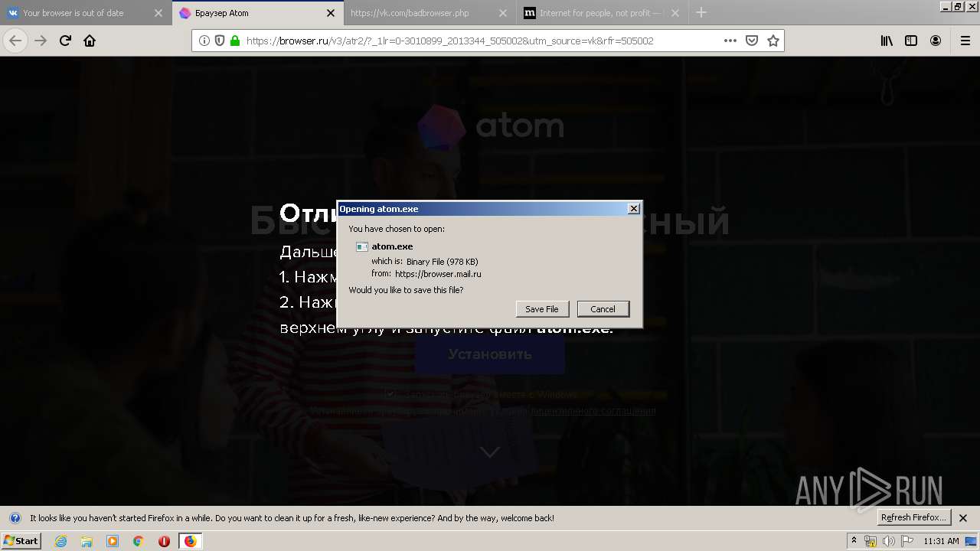Cancel the atom.exe download
980x551 pixels.
click(603, 309)
